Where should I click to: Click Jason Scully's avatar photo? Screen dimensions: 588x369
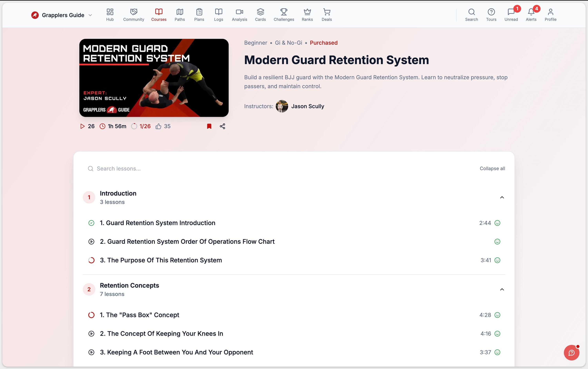coord(282,106)
